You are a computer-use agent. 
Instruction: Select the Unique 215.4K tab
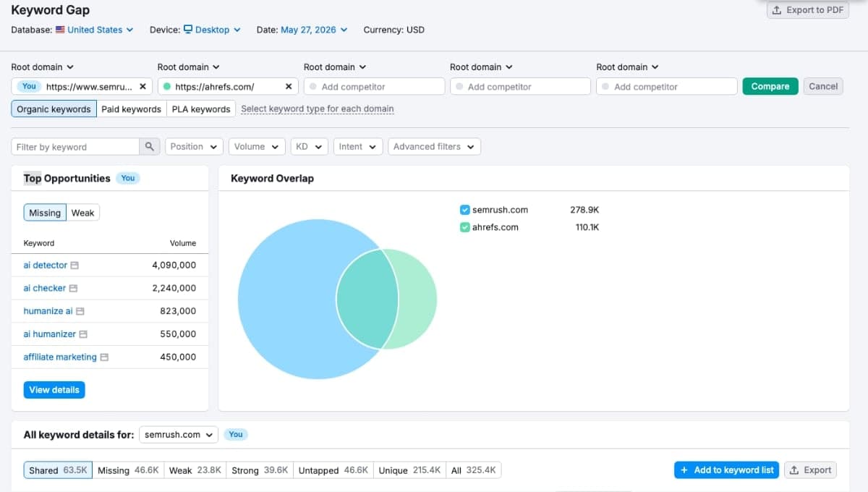(409, 470)
